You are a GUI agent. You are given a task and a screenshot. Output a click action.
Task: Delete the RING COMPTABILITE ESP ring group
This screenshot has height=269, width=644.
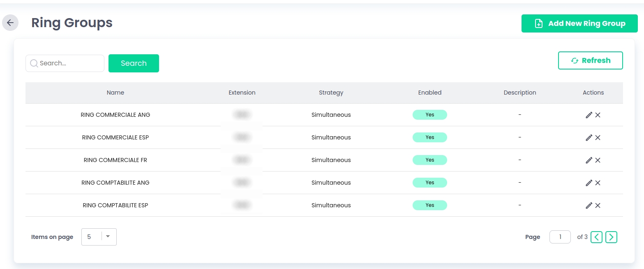[598, 206]
